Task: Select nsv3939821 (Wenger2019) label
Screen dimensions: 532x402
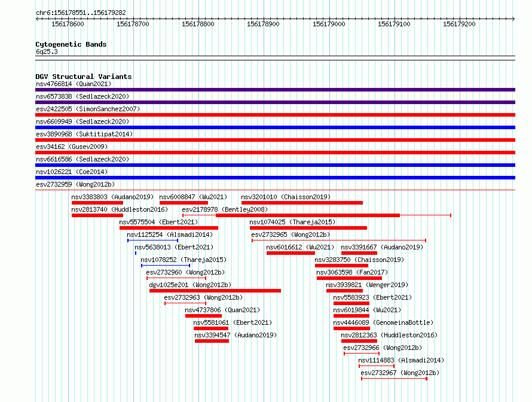Action: pos(367,285)
